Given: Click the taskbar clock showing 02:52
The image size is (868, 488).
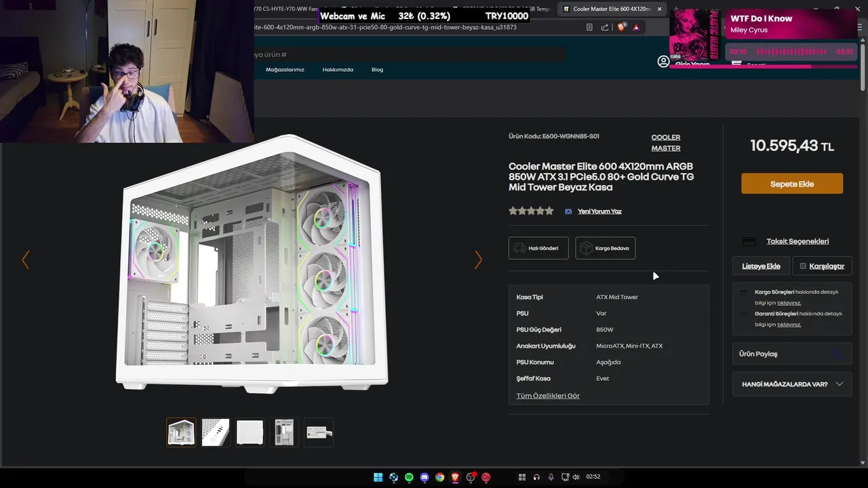Looking at the screenshot, I should point(593,477).
